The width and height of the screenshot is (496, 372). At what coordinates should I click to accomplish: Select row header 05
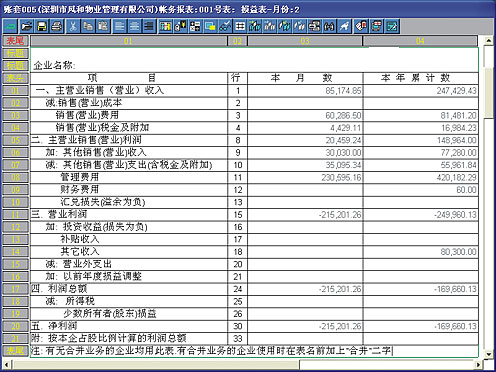[x=15, y=140]
